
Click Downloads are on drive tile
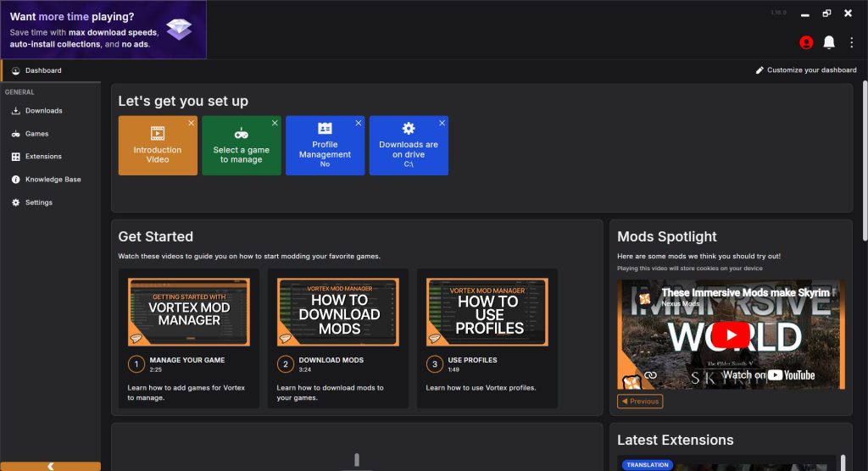[409, 146]
